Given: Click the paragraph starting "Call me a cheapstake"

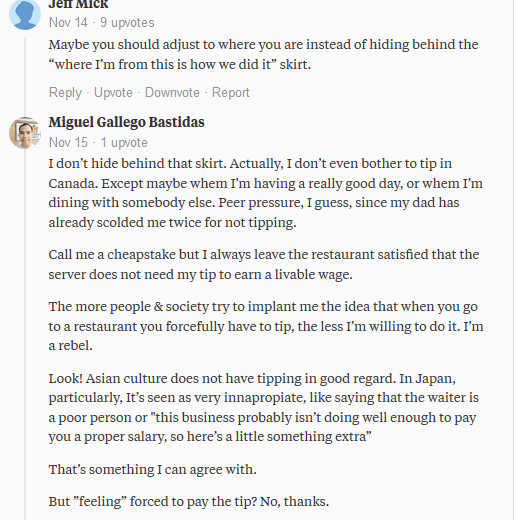Looking at the screenshot, I should coord(264,264).
